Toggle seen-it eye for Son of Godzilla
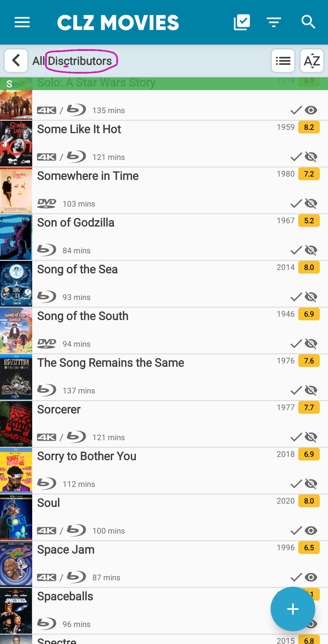Viewport: 328px width, 644px height. point(311,250)
